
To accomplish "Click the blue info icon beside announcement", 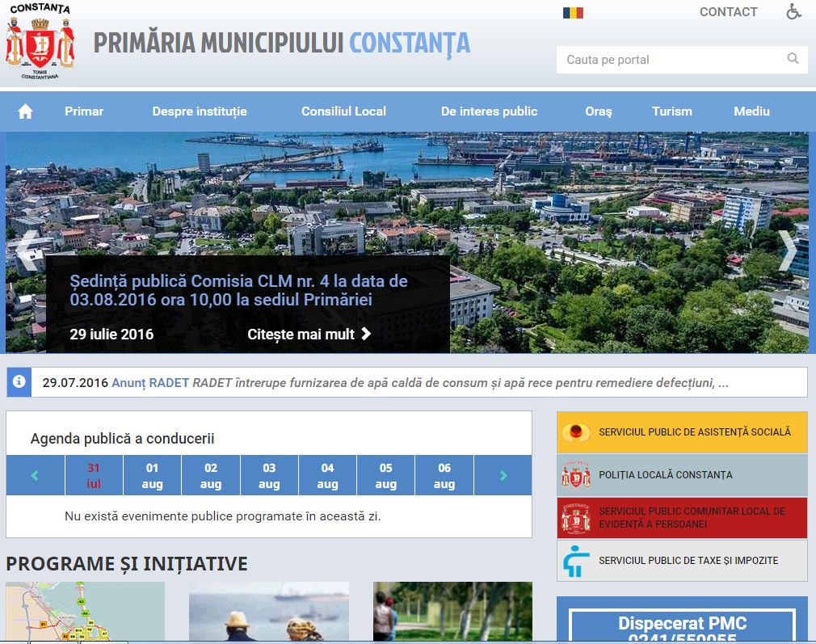I will [19, 382].
